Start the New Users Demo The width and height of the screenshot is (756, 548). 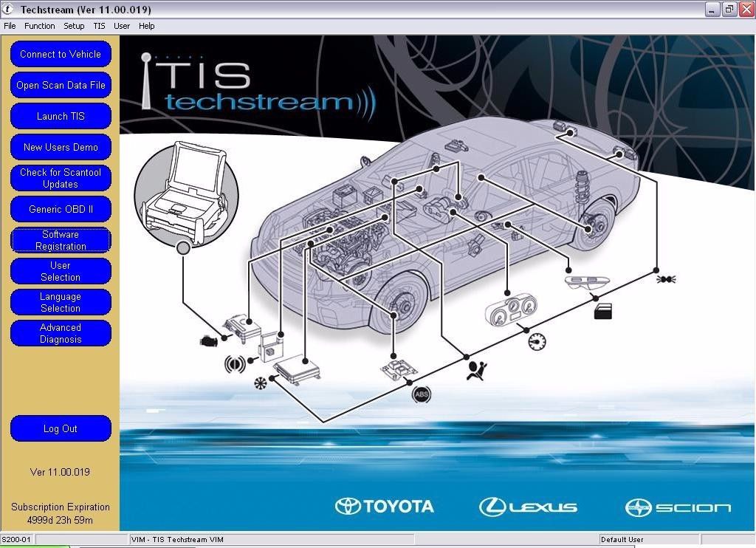point(61,147)
